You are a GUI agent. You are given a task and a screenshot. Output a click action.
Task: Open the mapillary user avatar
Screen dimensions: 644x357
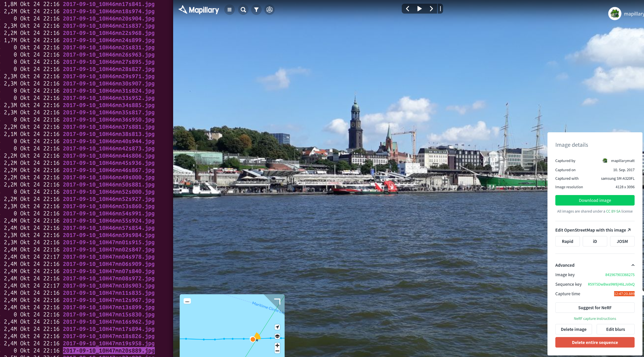click(615, 14)
